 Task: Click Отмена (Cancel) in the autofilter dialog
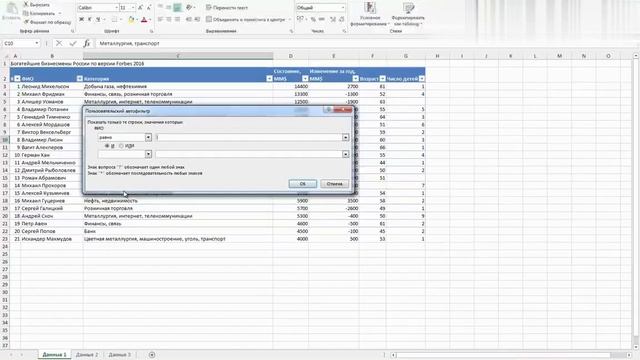coord(334,184)
